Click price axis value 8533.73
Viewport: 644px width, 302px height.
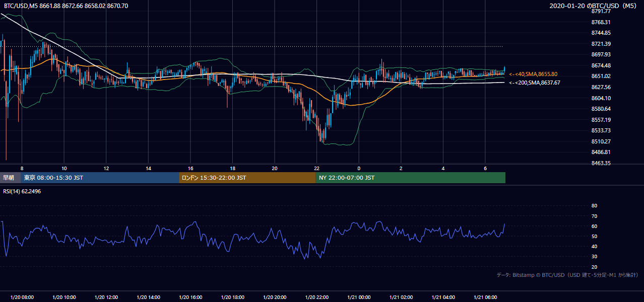[x=601, y=130]
